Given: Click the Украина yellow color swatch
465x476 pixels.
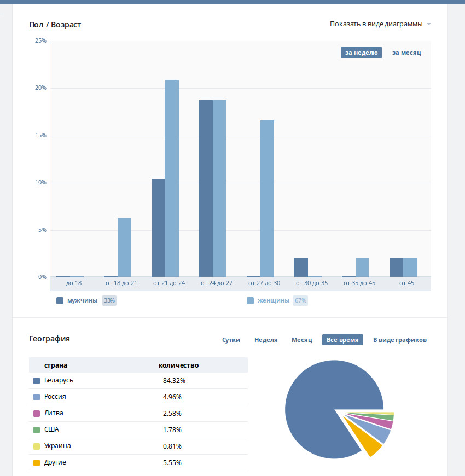Looking at the screenshot, I should click(37, 446).
